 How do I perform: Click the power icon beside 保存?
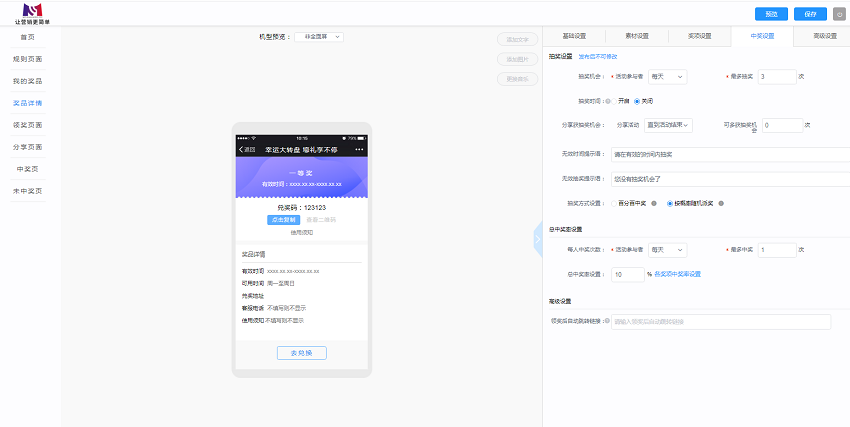(839, 14)
